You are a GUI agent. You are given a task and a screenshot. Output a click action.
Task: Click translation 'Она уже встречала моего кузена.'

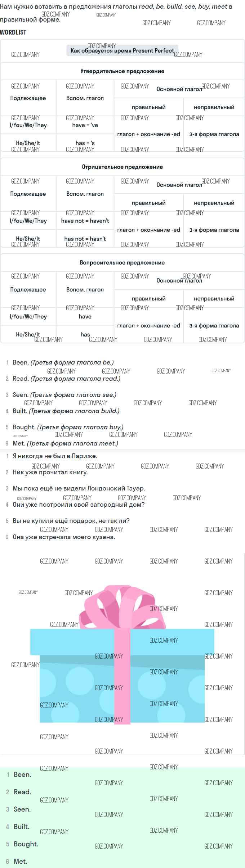click(64, 537)
